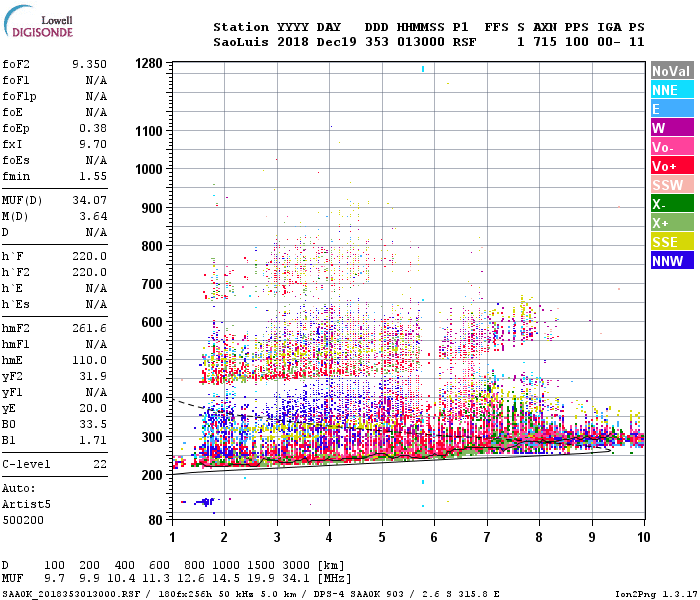Click the NoVal gray legend swatch
The width and height of the screenshot is (700, 600).
tap(672, 71)
